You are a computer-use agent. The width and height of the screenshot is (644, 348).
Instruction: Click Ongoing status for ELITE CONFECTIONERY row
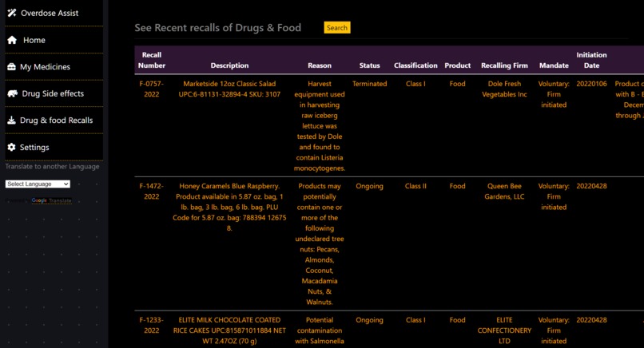(x=370, y=320)
